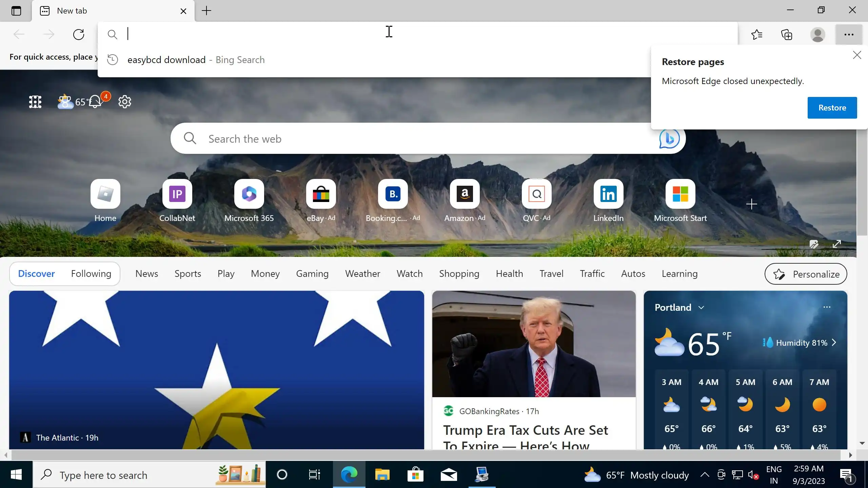
Task: Open the Favorites star icon
Action: point(757,35)
